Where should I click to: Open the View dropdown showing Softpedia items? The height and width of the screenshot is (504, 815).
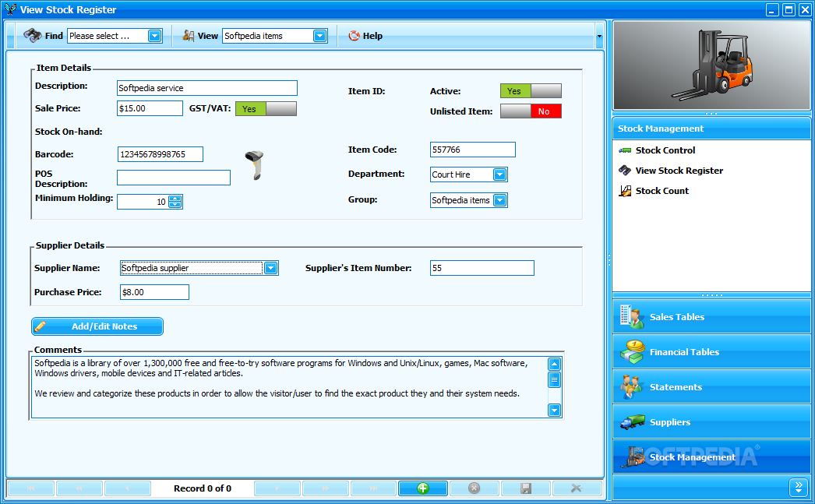319,36
